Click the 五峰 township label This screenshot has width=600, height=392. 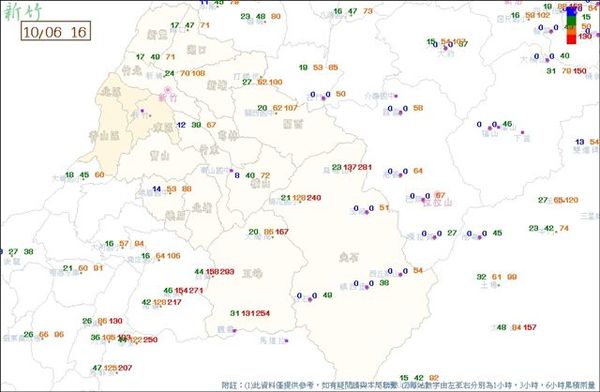pyautogui.click(x=252, y=273)
